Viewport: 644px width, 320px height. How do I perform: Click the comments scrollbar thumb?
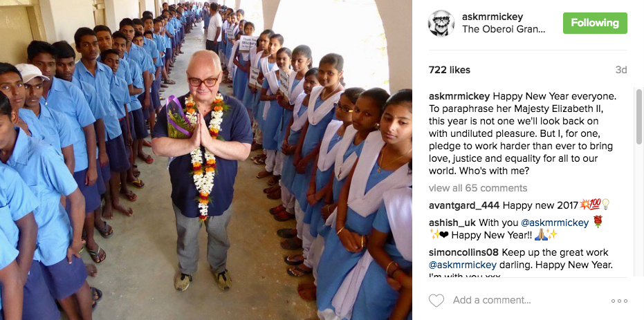click(x=639, y=117)
